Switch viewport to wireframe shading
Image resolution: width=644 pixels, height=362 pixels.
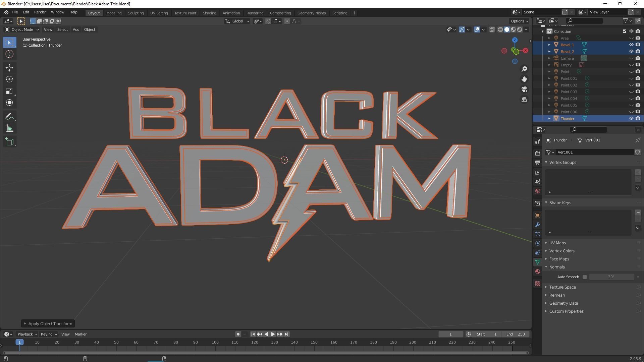tap(500, 29)
